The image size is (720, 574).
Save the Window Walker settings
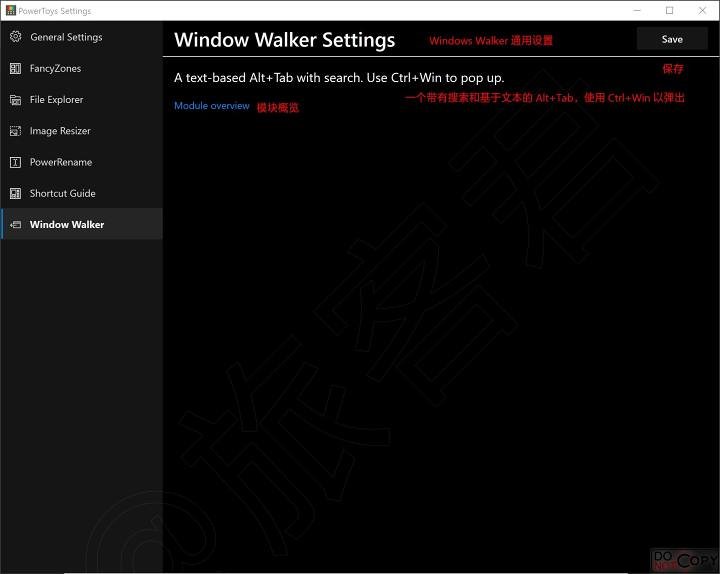[672, 39]
